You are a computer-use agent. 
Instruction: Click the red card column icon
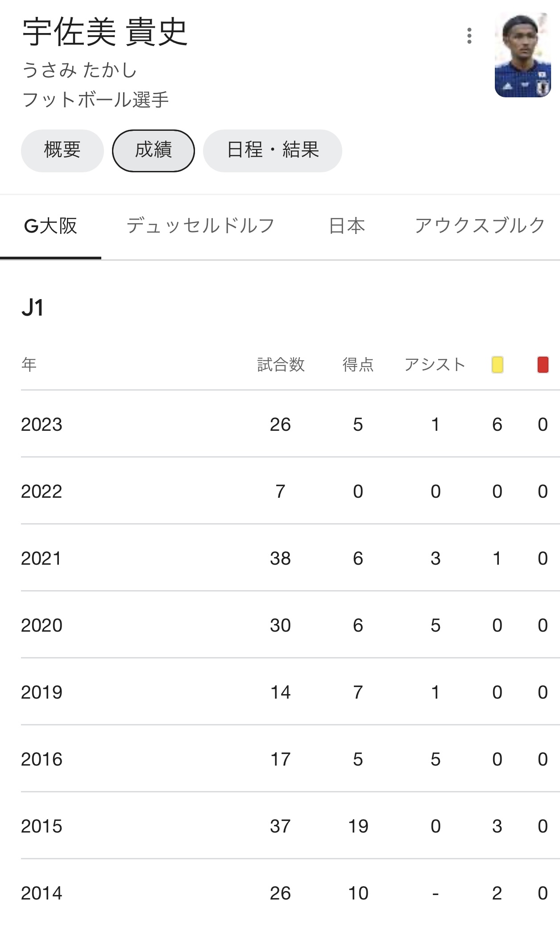(543, 365)
